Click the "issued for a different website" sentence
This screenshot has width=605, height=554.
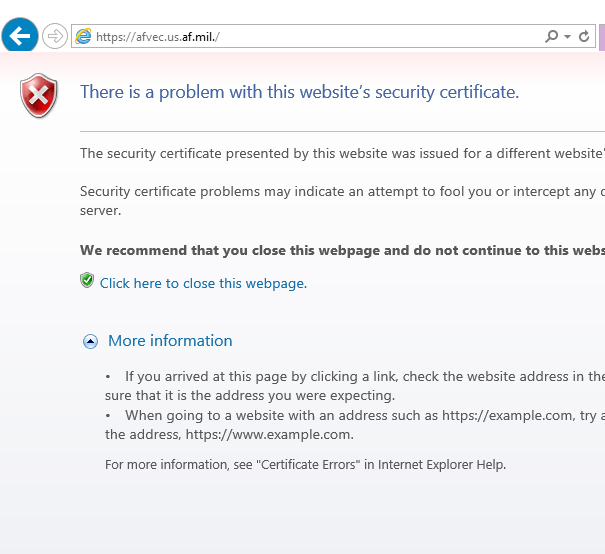[342, 154]
